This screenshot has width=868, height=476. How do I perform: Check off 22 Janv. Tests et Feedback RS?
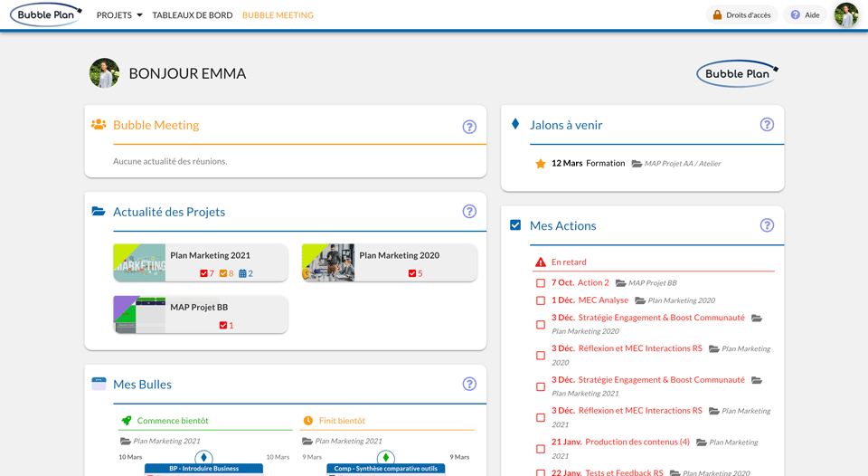click(541, 472)
